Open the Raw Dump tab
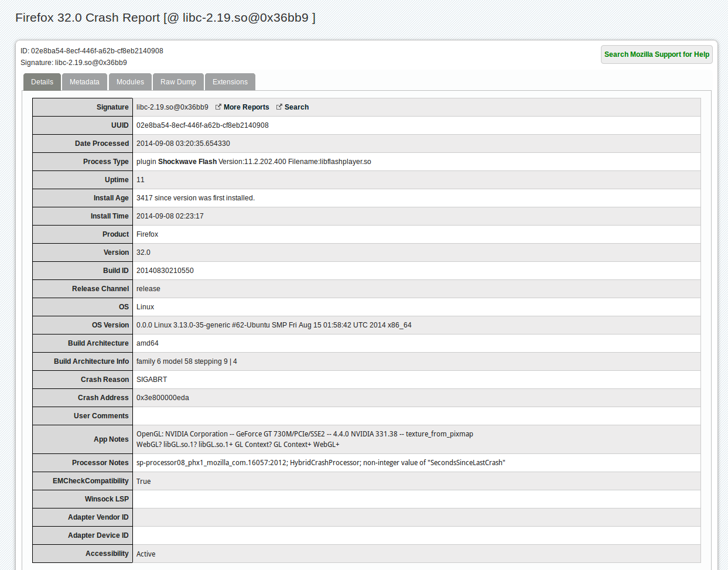The width and height of the screenshot is (728, 570). coord(178,82)
